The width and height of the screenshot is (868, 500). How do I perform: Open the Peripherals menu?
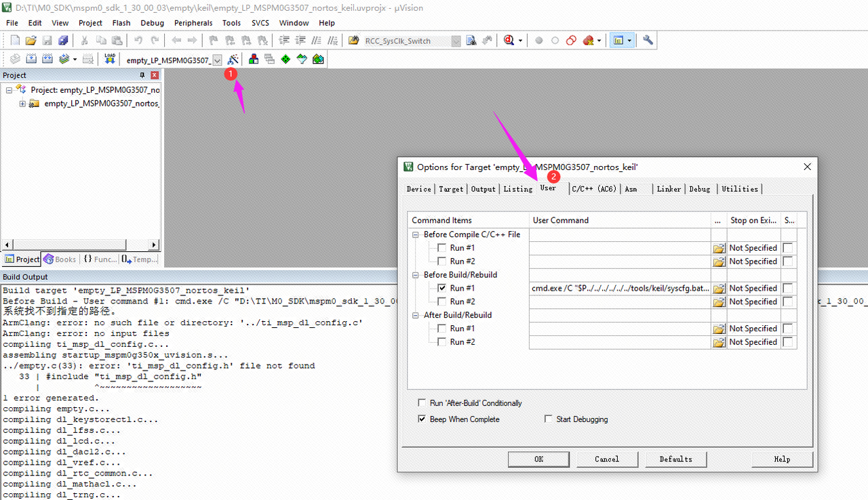(x=193, y=22)
